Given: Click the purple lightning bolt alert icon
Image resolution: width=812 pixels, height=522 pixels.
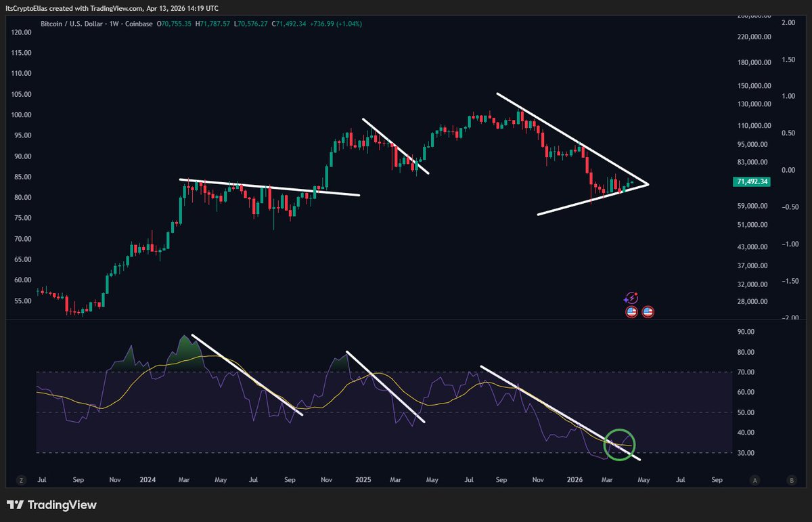Looking at the screenshot, I should click(631, 298).
